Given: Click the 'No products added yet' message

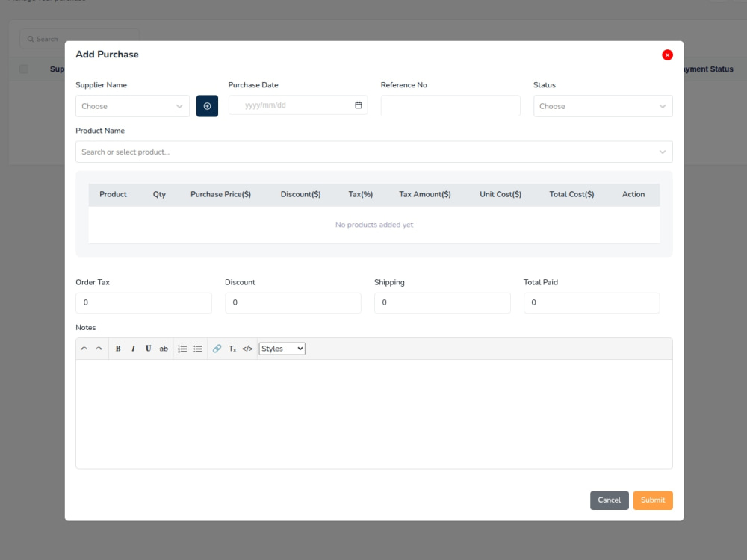Looking at the screenshot, I should [374, 225].
